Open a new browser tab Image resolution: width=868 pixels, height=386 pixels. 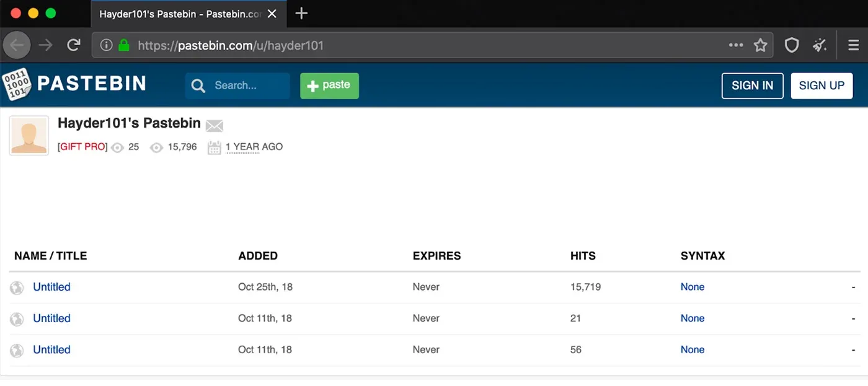[301, 13]
